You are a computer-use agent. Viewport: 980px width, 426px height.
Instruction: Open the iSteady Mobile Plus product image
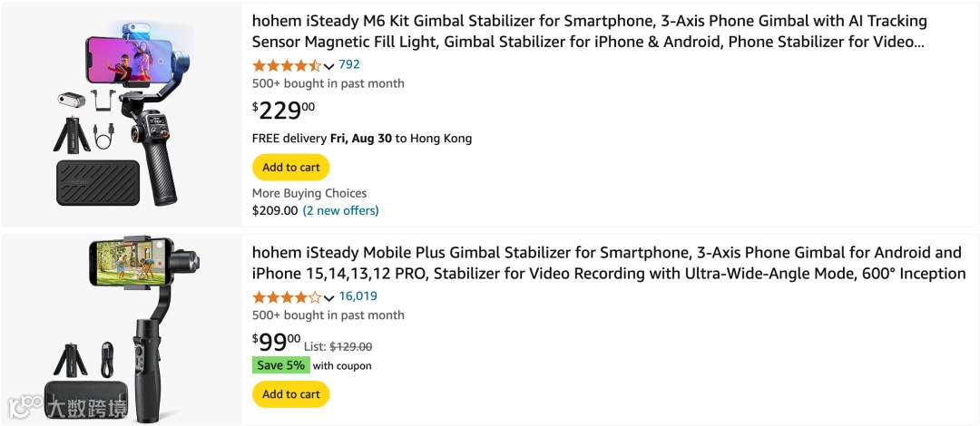coord(121,326)
